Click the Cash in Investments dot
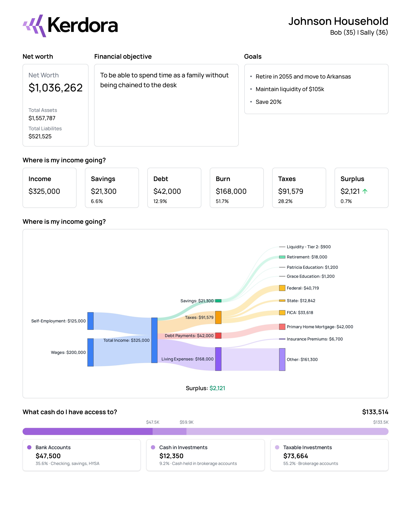The width and height of the screenshot is (411, 532). [x=153, y=447]
